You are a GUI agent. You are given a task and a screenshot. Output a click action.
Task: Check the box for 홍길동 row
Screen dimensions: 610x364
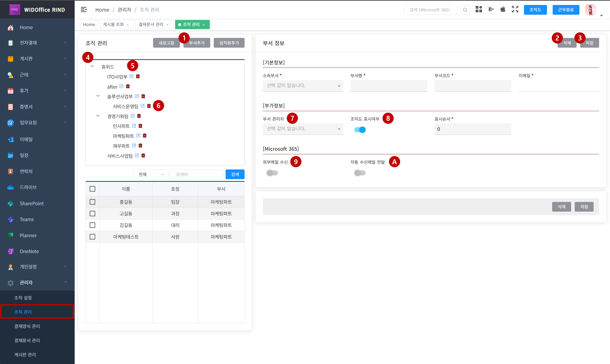92,202
